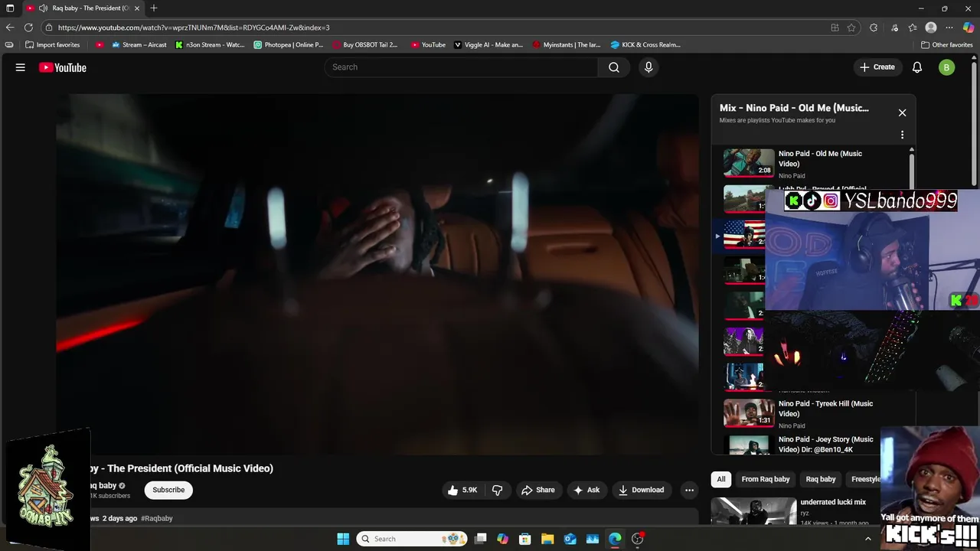Click the search magnifier button
The width and height of the screenshot is (980, 551).
[x=614, y=67]
